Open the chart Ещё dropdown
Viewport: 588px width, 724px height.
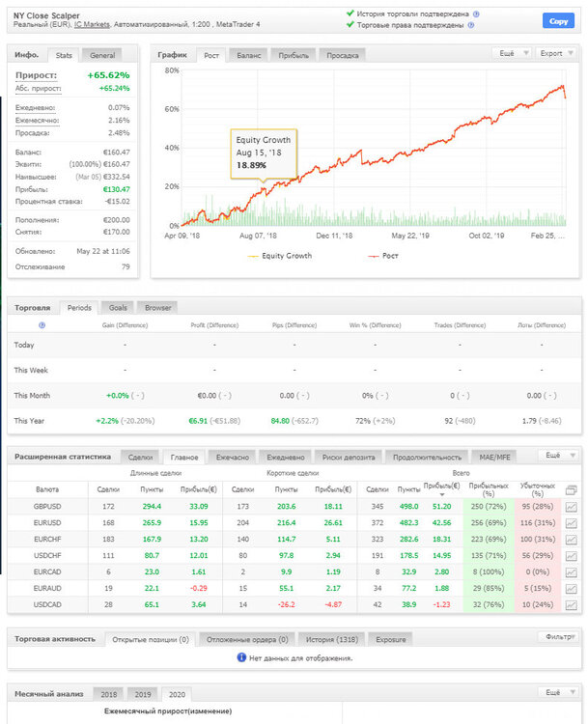coord(513,53)
